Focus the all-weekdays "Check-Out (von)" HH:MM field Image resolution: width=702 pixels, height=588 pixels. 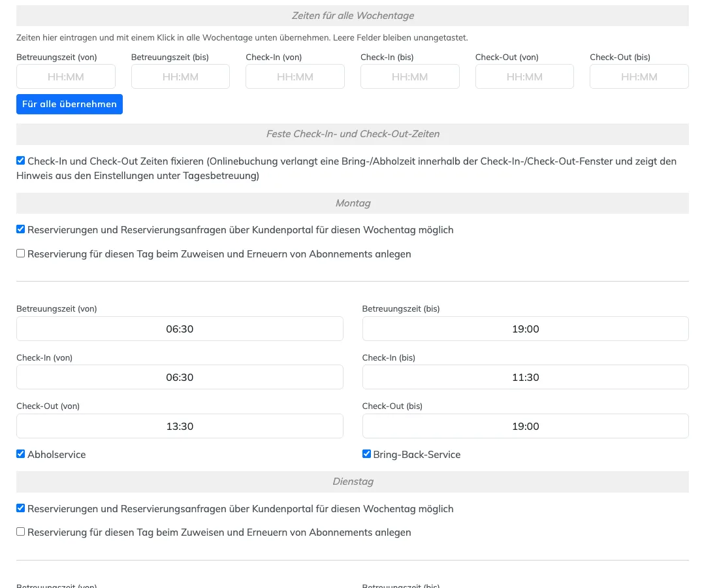click(525, 76)
